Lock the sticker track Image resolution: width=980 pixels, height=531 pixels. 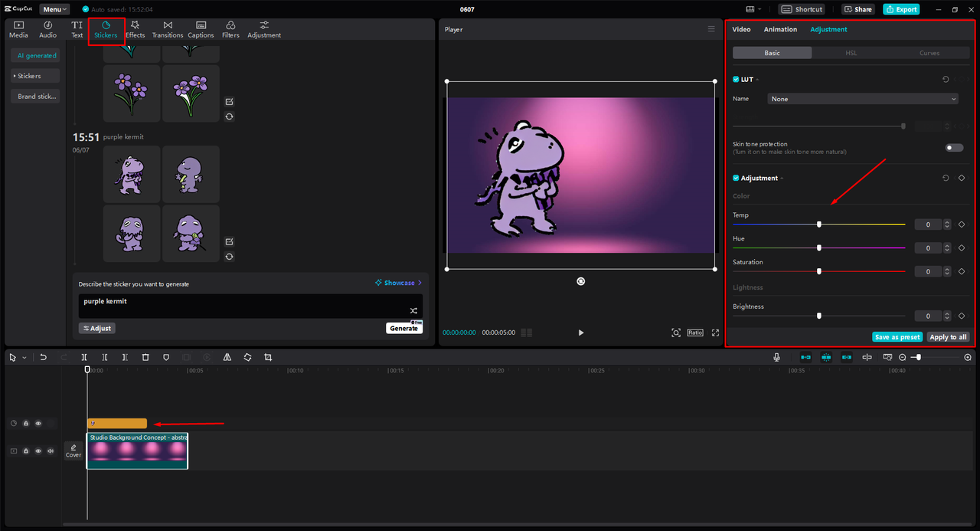(x=25, y=424)
